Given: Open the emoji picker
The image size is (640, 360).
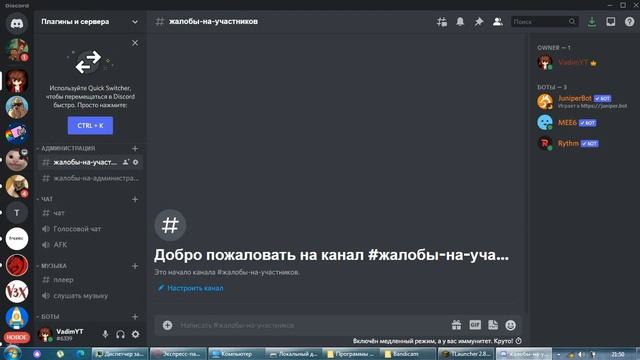Looking at the screenshot, I should (511, 325).
